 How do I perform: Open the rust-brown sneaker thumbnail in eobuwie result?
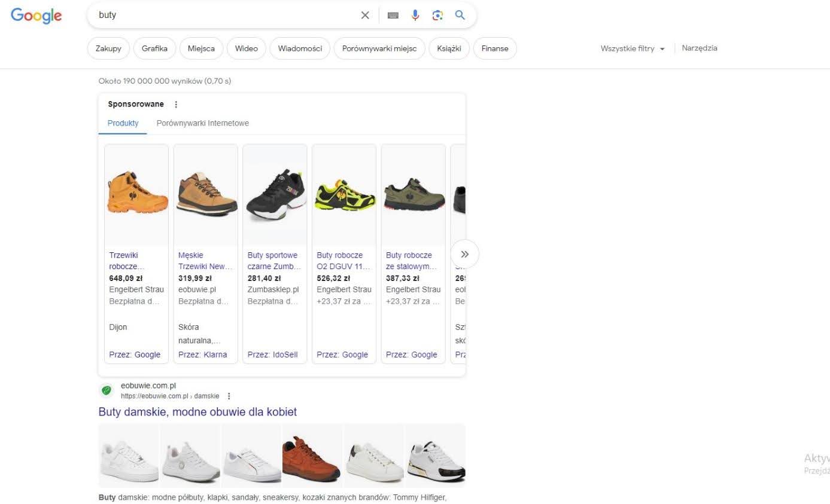312,455
